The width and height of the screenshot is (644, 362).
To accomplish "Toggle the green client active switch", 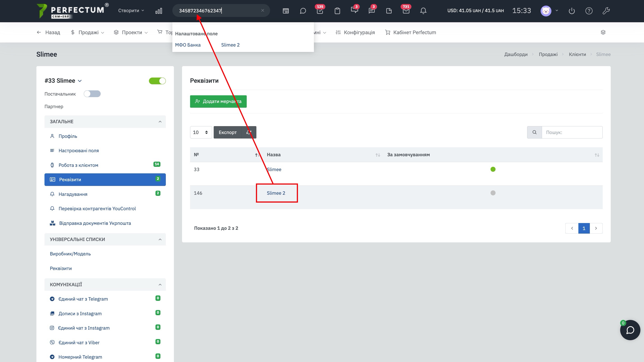I will (x=157, y=81).
